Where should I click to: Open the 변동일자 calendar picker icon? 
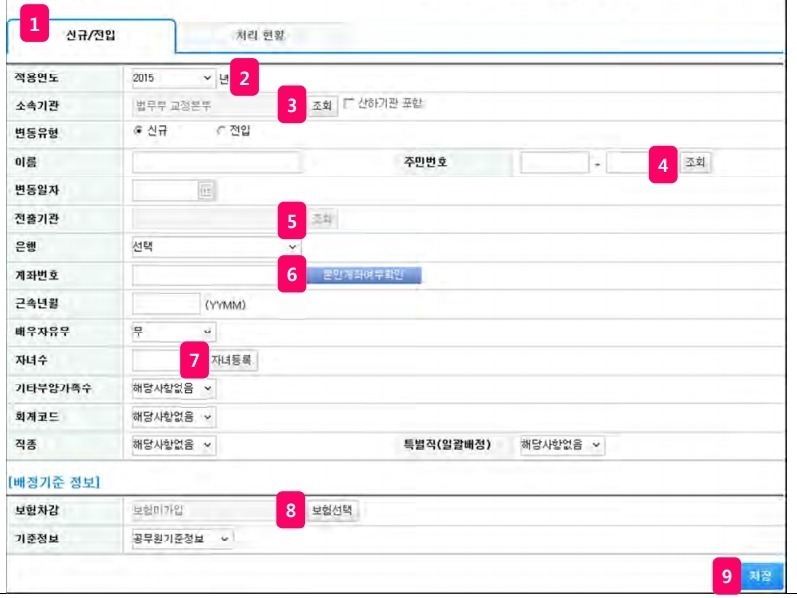point(206,191)
